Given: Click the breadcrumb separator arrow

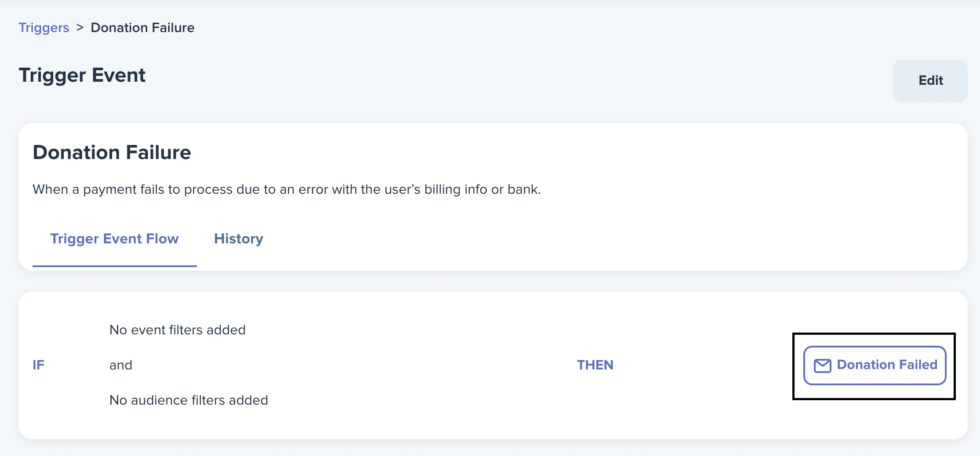Looking at the screenshot, I should (x=80, y=28).
